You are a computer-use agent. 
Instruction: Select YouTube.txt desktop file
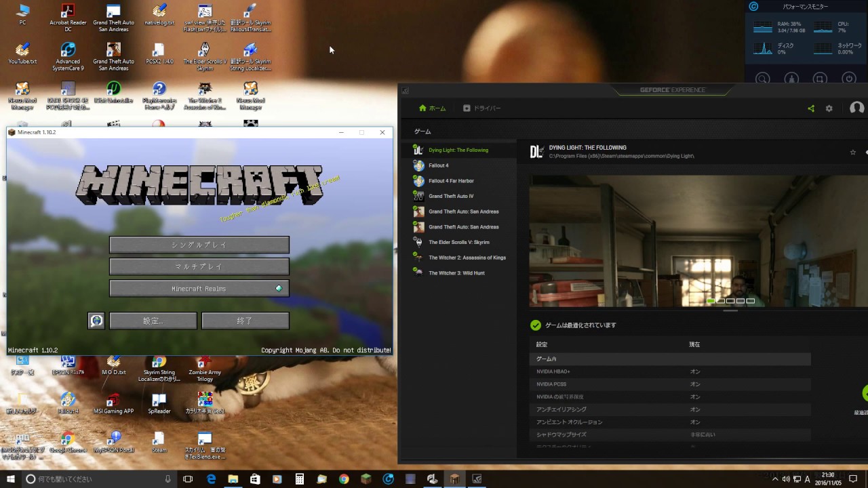tap(22, 54)
